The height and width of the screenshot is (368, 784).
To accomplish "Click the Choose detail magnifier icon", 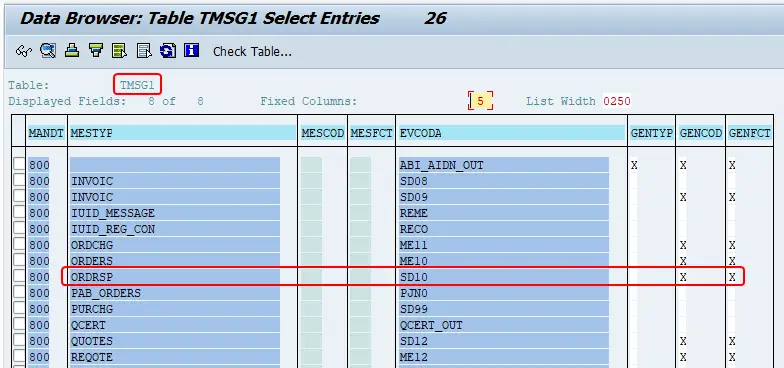I will [x=48, y=51].
